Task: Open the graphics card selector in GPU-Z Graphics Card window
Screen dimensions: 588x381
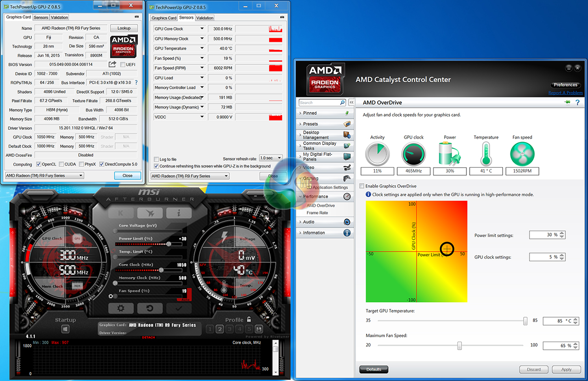Action: tap(45, 176)
